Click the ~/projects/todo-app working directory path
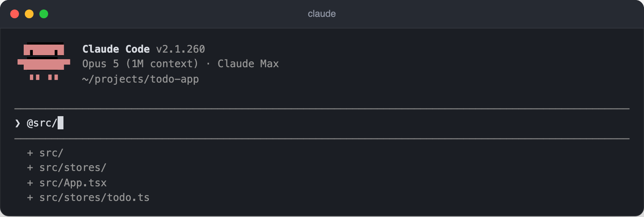Screen dimensions: 644x217 click(x=140, y=79)
